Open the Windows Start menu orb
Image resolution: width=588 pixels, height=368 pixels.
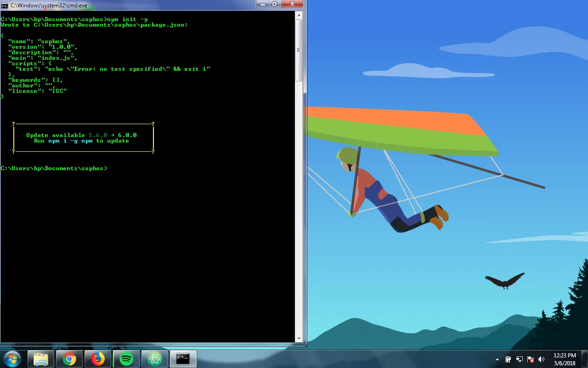pyautogui.click(x=12, y=359)
